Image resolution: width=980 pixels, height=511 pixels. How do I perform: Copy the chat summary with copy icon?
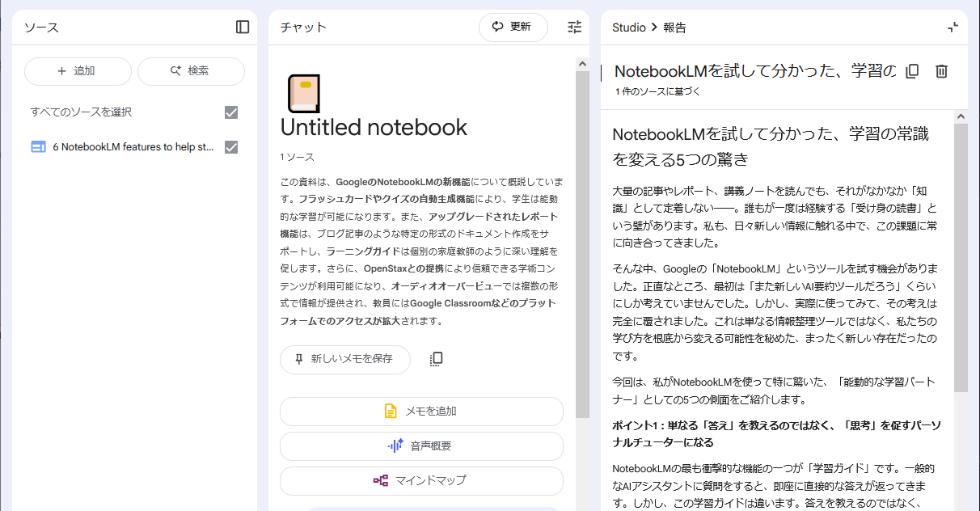click(x=437, y=359)
